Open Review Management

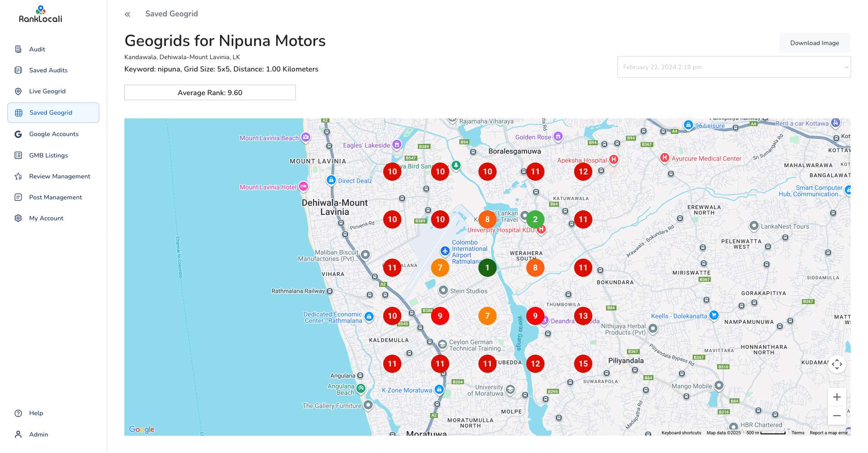(60, 176)
